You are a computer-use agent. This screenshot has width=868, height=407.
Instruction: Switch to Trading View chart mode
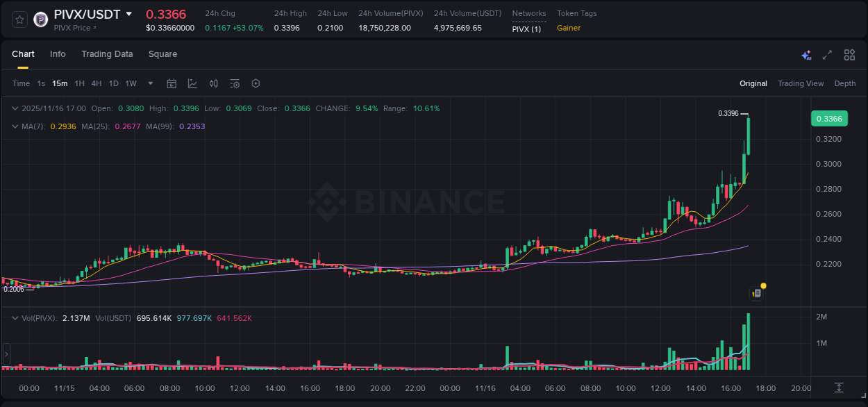(801, 83)
